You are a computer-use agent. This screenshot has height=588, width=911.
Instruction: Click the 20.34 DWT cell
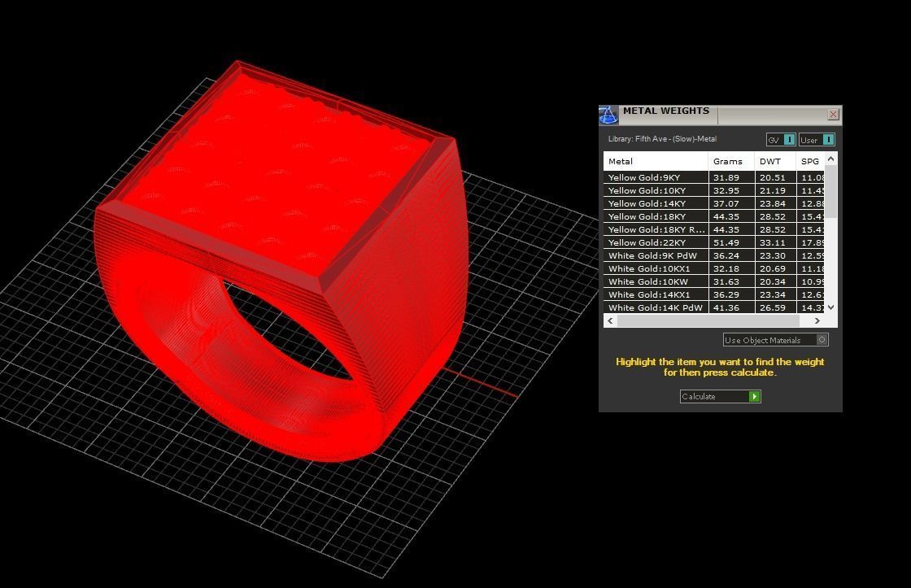(776, 281)
